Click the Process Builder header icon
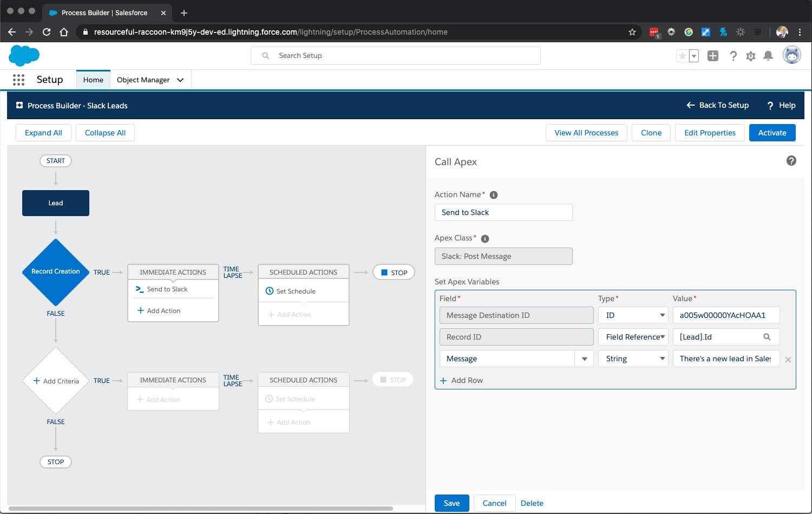812x514 pixels. pyautogui.click(x=19, y=106)
